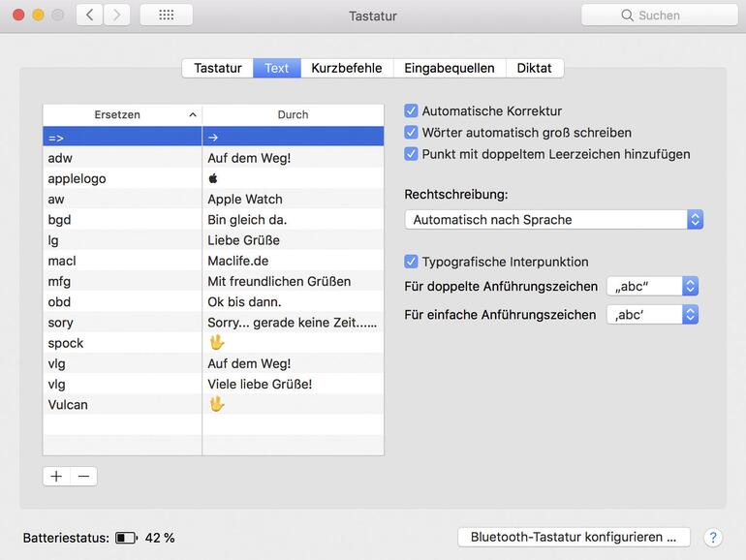
Task: Click the back navigation arrow
Action: 90,15
